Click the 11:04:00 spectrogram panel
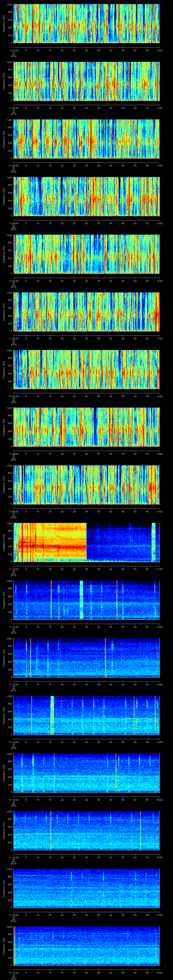This screenshot has height=980, width=173. click(87, 196)
